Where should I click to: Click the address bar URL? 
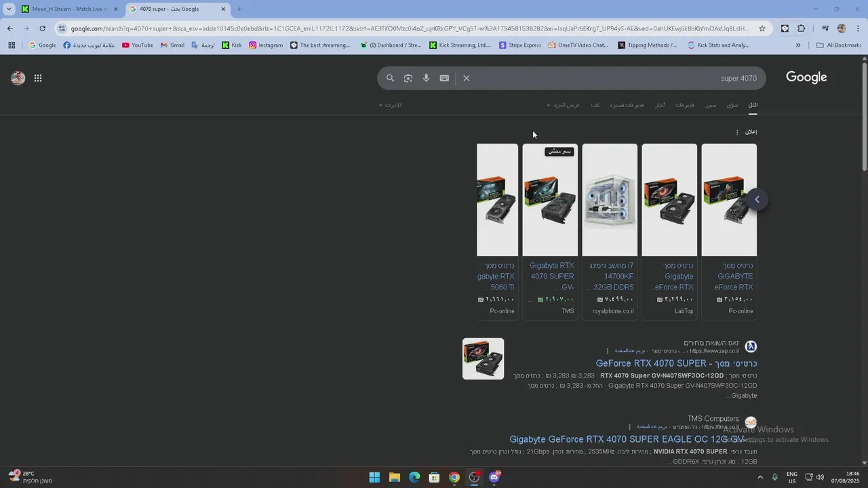click(410, 28)
